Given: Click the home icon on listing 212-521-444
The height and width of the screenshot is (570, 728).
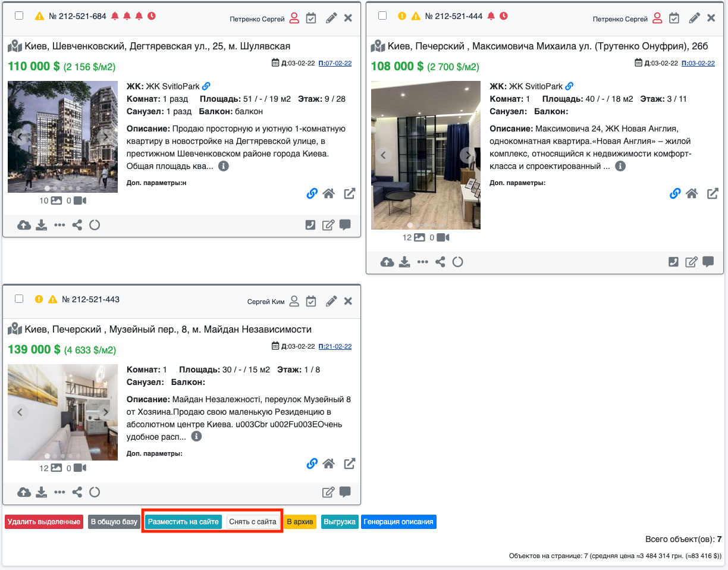Looking at the screenshot, I should pyautogui.click(x=691, y=193).
